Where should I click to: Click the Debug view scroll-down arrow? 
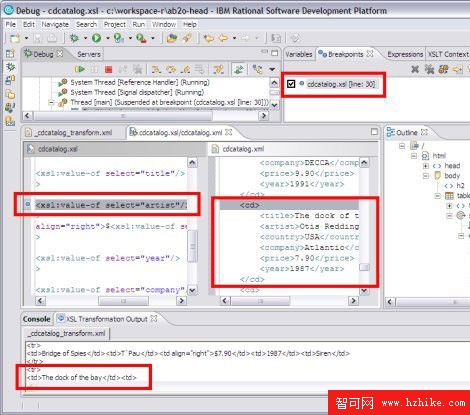[x=274, y=105]
